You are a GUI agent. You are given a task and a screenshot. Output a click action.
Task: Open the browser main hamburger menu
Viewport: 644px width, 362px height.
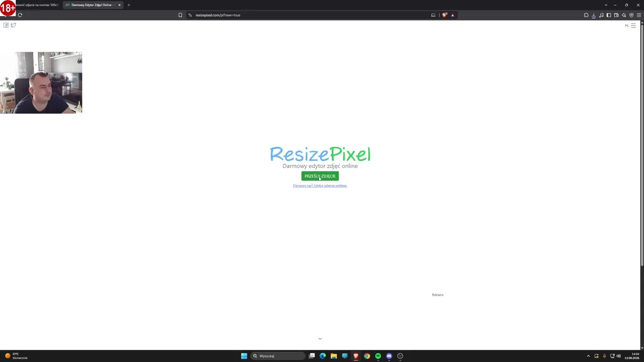pos(639,15)
